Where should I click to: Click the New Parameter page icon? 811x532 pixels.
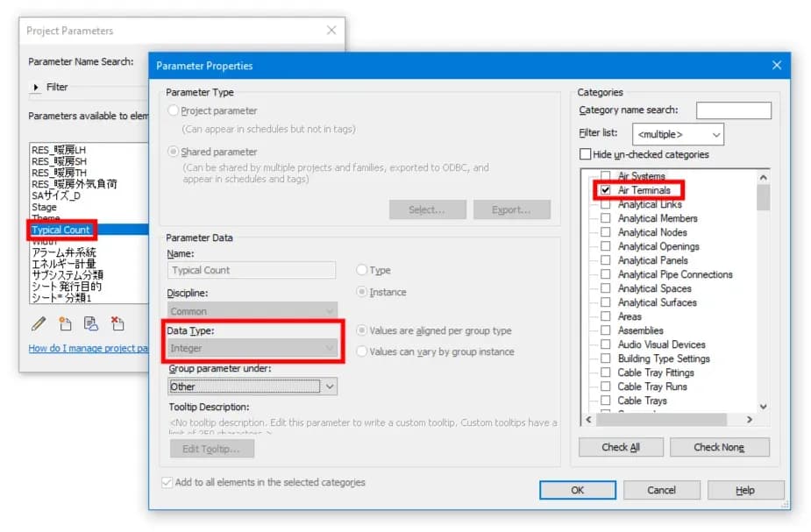tap(65, 323)
